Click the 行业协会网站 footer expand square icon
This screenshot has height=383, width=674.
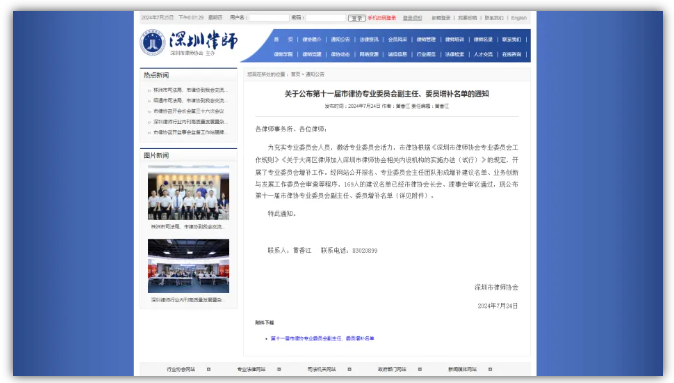208,369
